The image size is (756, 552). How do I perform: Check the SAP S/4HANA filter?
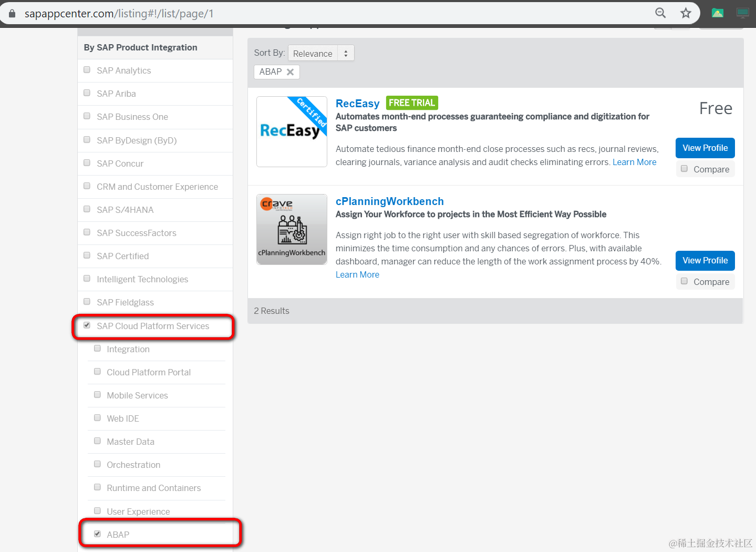tap(87, 209)
